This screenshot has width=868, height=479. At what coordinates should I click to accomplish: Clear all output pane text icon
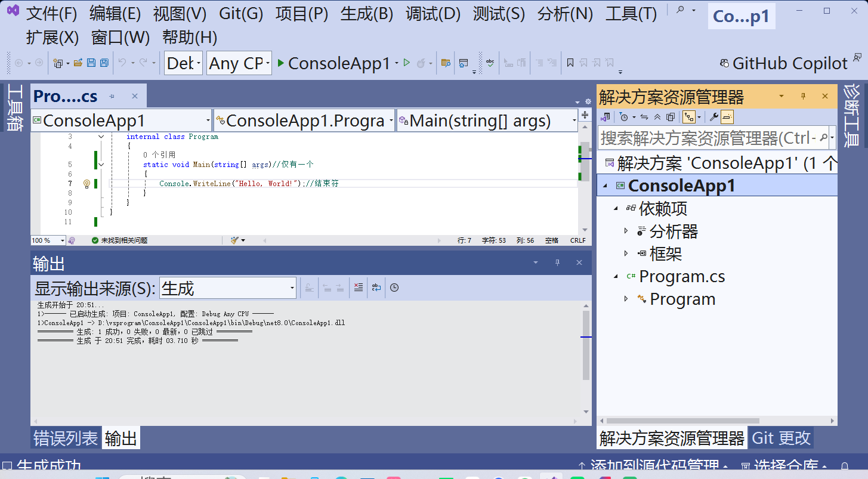click(x=358, y=288)
